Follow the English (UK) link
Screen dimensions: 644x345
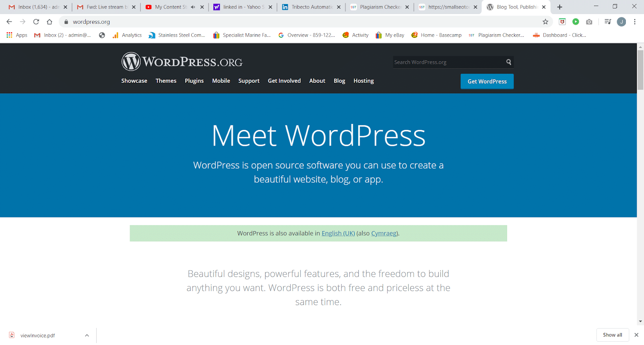(338, 233)
